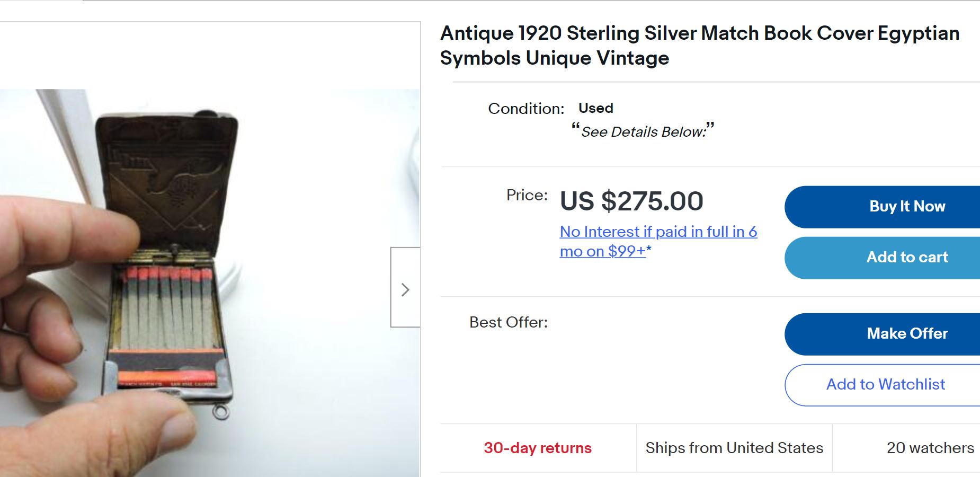Click the Buy It Now button

tap(906, 207)
